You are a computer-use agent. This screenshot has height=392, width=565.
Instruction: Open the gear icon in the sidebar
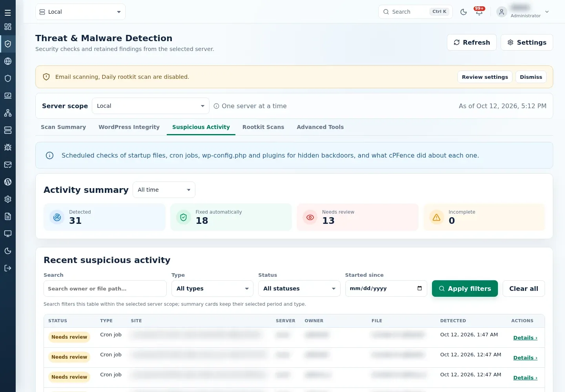8,199
